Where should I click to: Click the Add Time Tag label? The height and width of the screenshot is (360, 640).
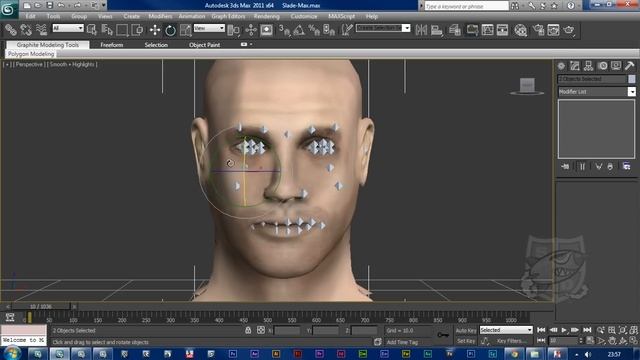point(402,342)
